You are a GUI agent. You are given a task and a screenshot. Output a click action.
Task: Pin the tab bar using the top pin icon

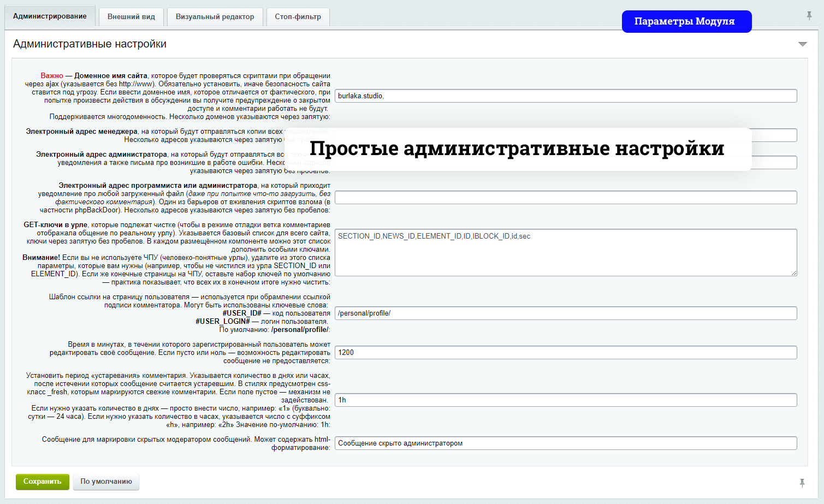pos(809,16)
